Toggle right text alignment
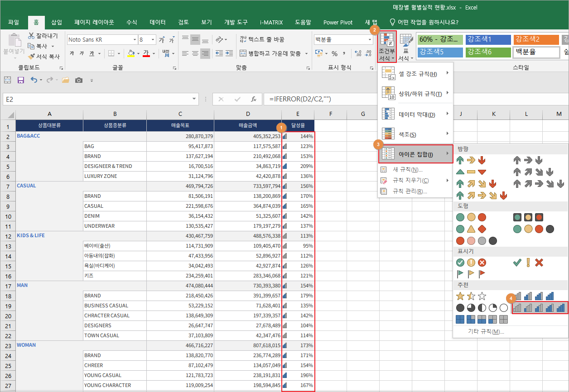 205,53
